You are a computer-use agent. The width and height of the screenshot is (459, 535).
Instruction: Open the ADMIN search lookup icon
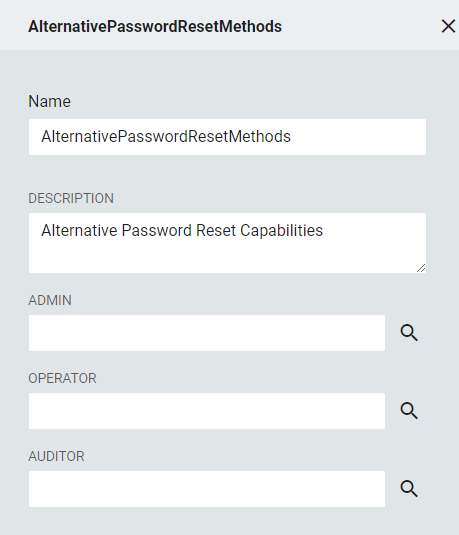coord(409,333)
